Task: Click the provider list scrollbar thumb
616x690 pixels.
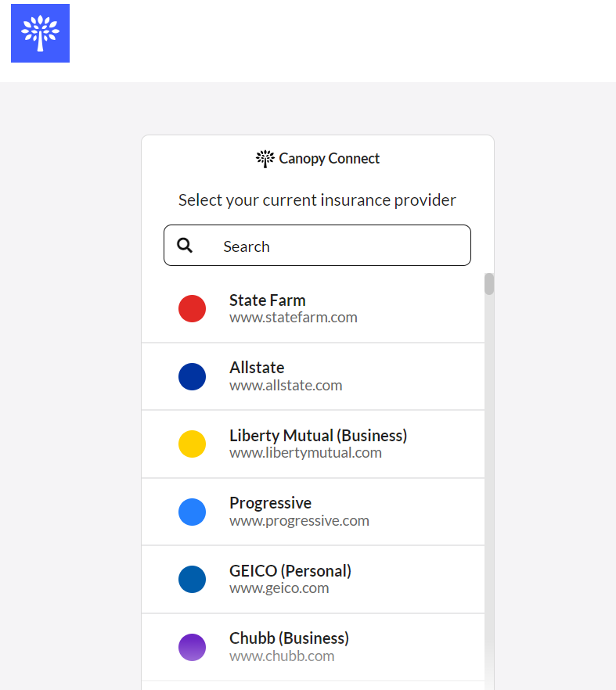Action: [x=489, y=284]
